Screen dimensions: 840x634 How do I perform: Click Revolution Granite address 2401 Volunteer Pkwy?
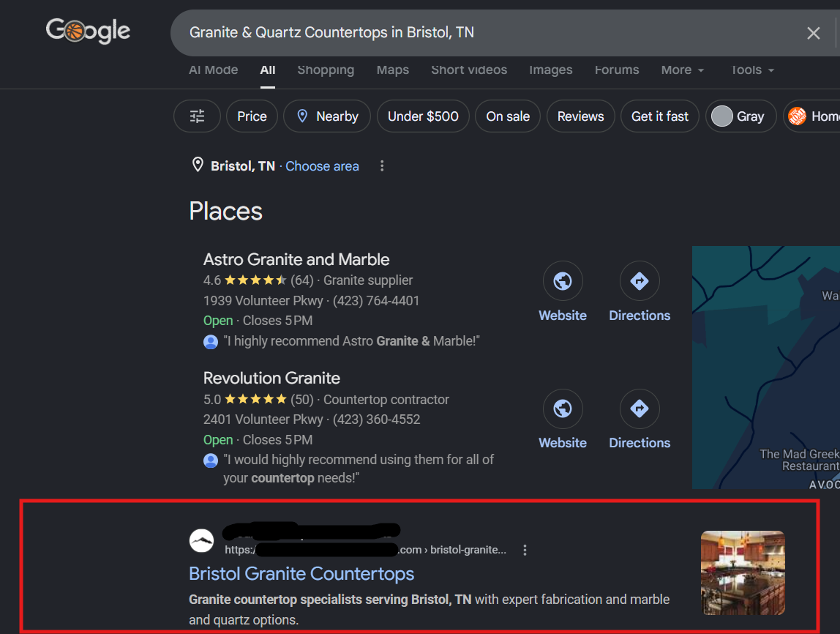click(x=263, y=419)
